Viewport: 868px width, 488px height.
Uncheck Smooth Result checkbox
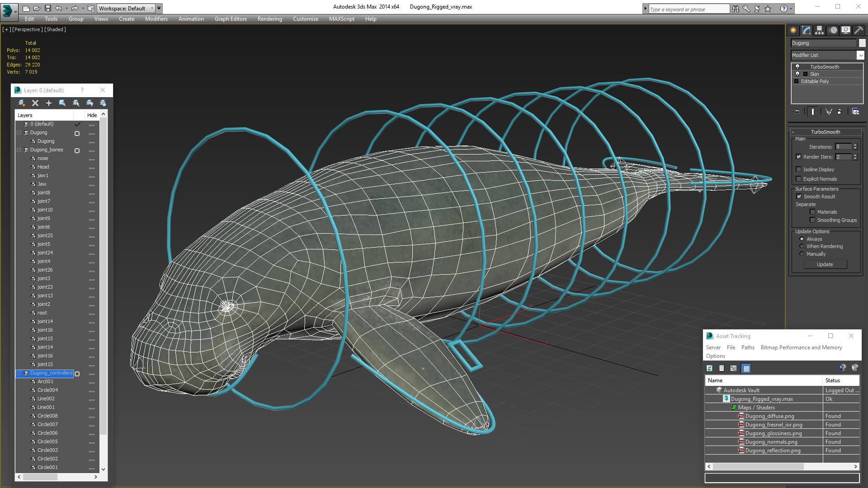click(x=799, y=197)
